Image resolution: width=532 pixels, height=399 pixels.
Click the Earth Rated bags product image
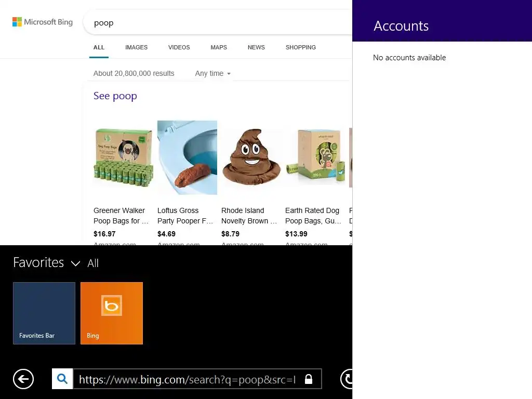(x=315, y=156)
